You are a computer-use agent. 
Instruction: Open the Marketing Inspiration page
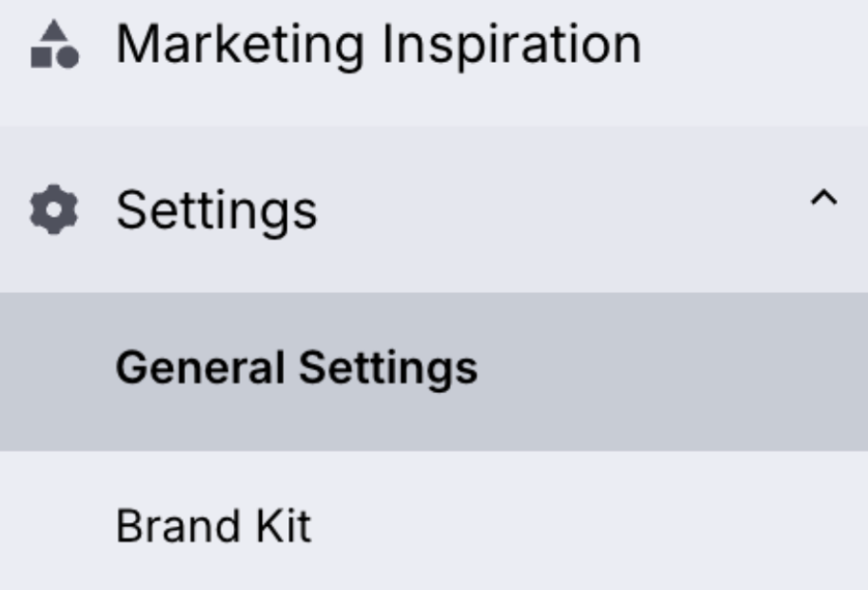[378, 45]
